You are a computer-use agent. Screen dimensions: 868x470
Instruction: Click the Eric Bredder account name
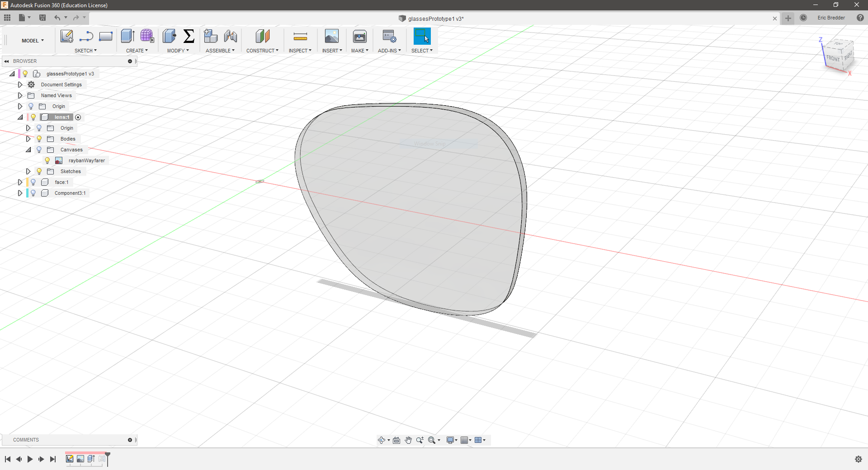831,18
